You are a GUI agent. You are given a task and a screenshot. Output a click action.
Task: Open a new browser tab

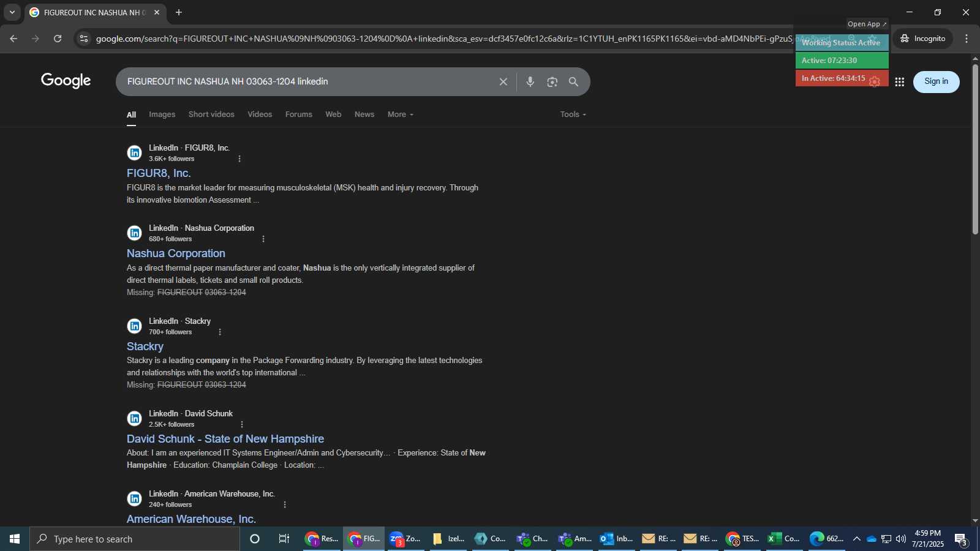point(179,12)
